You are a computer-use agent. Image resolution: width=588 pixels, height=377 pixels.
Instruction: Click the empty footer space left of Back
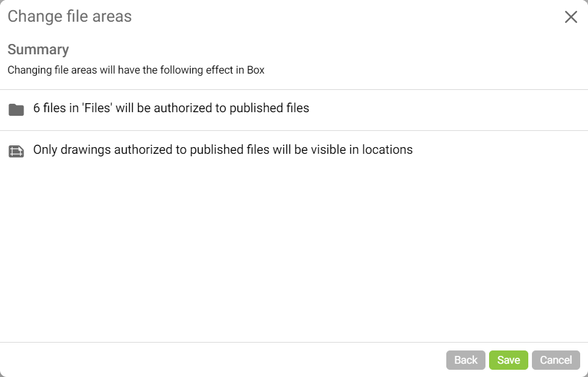[223, 360]
